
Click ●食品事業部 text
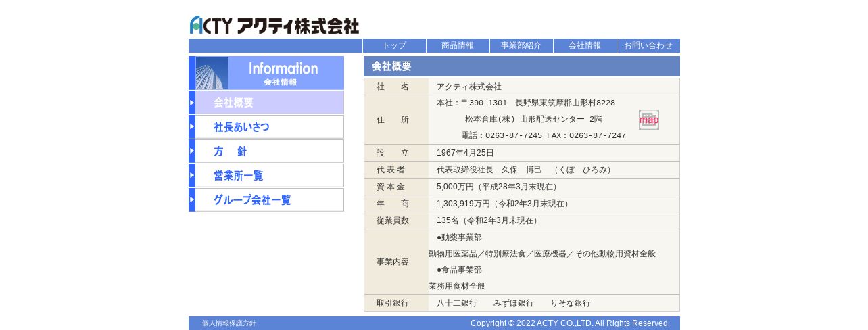459,270
